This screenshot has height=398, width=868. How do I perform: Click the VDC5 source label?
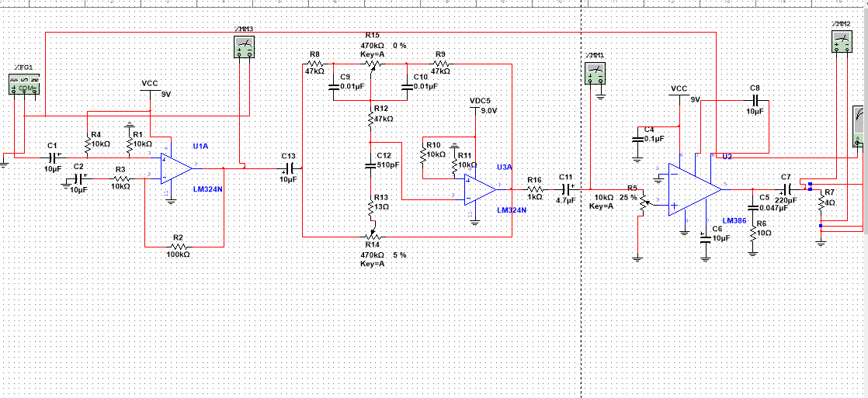pyautogui.click(x=479, y=102)
